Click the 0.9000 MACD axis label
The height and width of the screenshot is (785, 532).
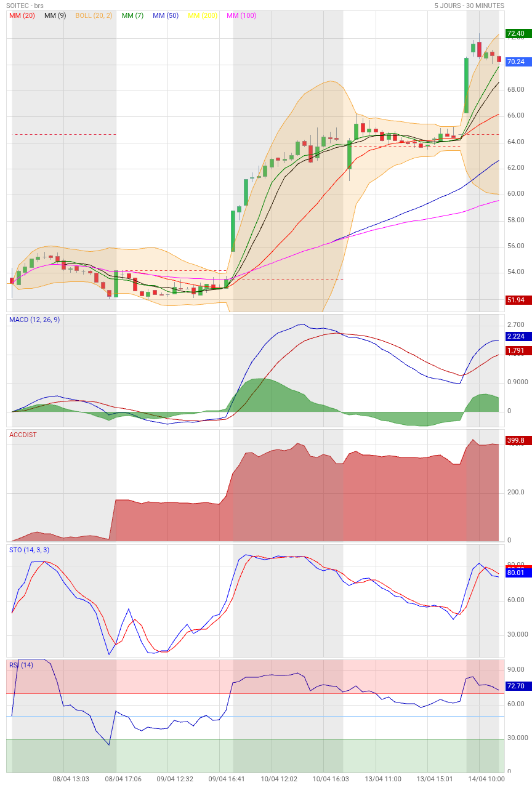pos(517,382)
